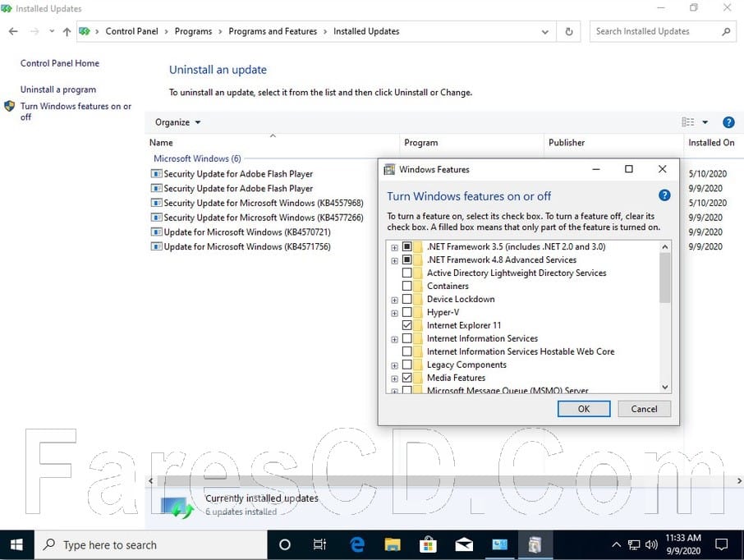744x560 pixels.
Task: Open address bar history dropdown
Action: (545, 32)
